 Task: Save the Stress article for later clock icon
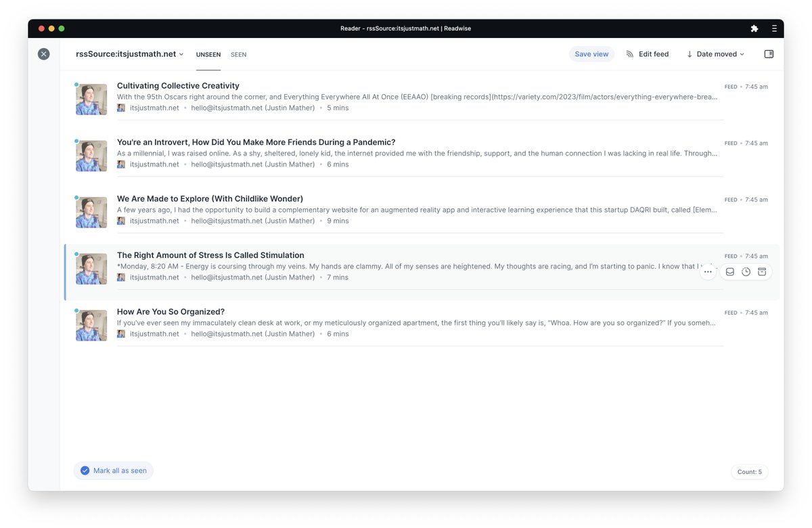coord(746,271)
